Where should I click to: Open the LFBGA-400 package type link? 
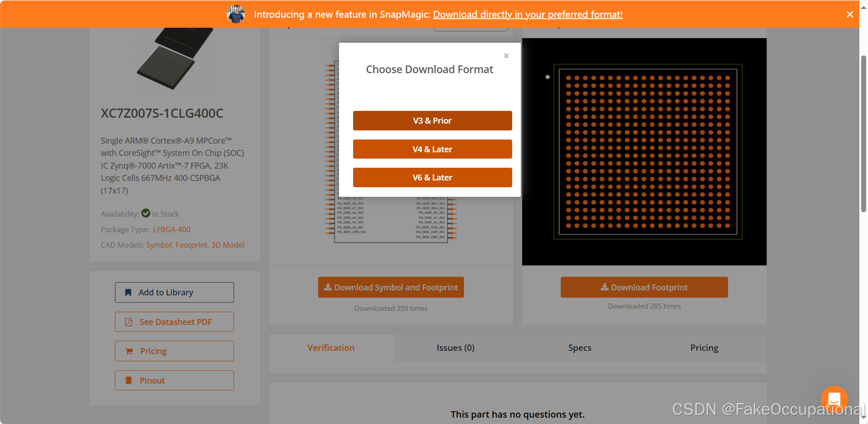(x=172, y=229)
